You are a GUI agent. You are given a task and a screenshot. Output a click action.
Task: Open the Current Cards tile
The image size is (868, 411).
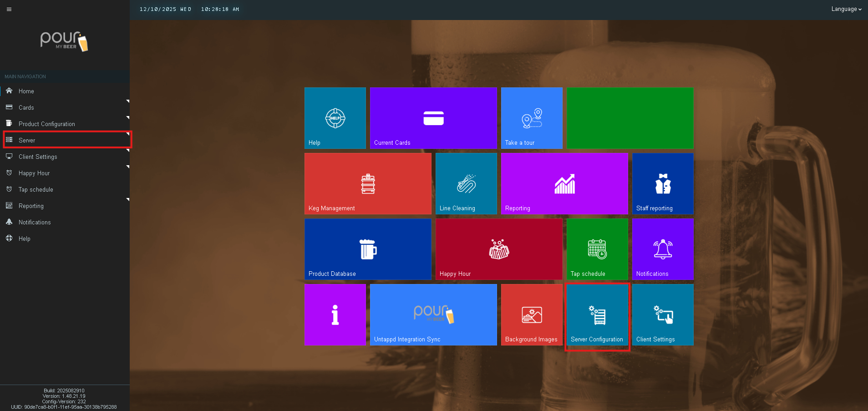point(433,118)
